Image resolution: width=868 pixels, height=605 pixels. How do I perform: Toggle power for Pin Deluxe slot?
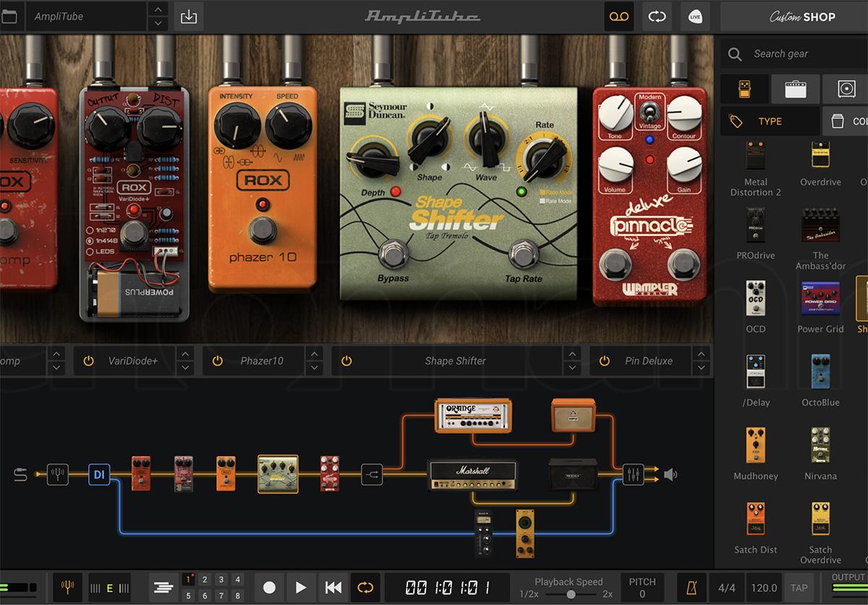click(x=604, y=361)
